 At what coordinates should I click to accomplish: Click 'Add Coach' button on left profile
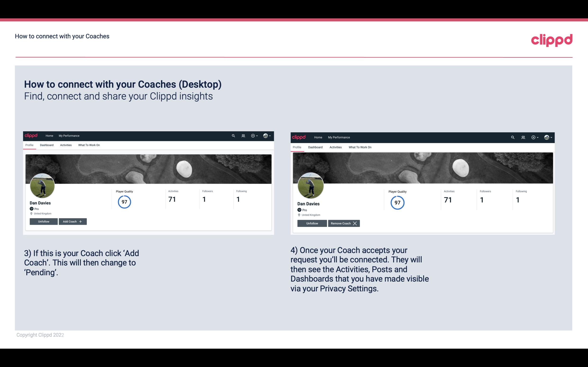coord(72,221)
